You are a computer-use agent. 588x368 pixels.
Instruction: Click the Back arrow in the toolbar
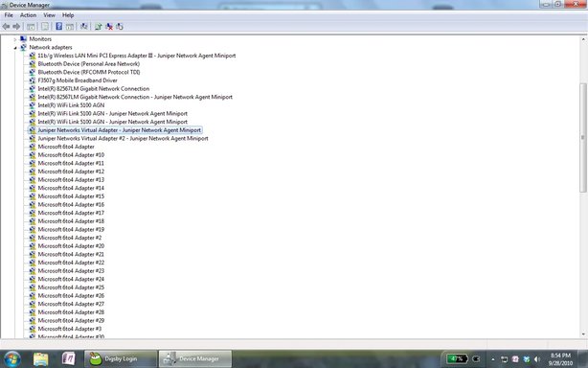[x=6, y=27]
